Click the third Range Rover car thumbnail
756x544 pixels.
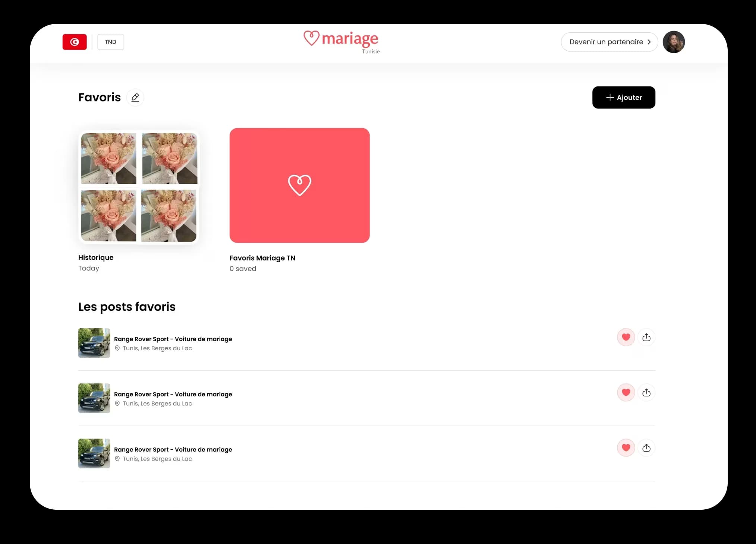[94, 453]
